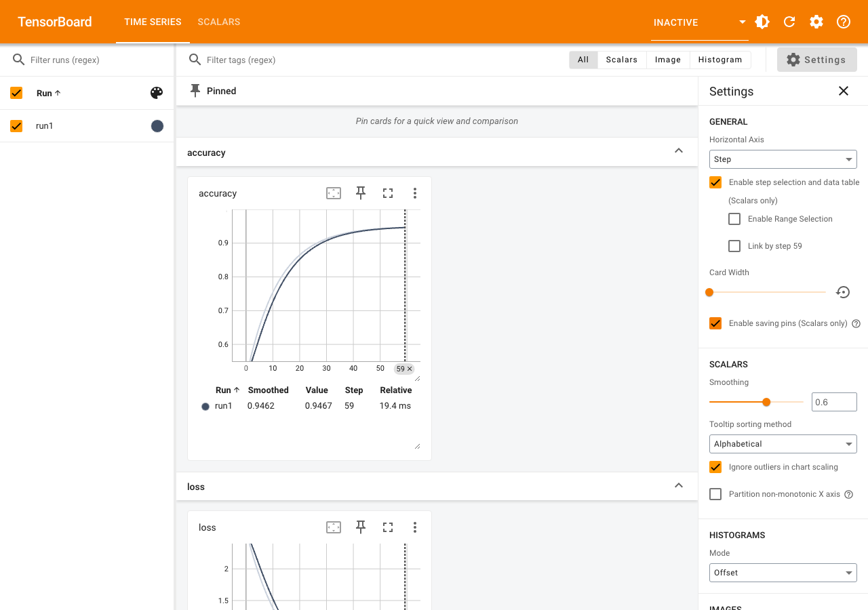Click the filter tags search icon
Image resolution: width=868 pixels, height=610 pixels.
(x=195, y=60)
